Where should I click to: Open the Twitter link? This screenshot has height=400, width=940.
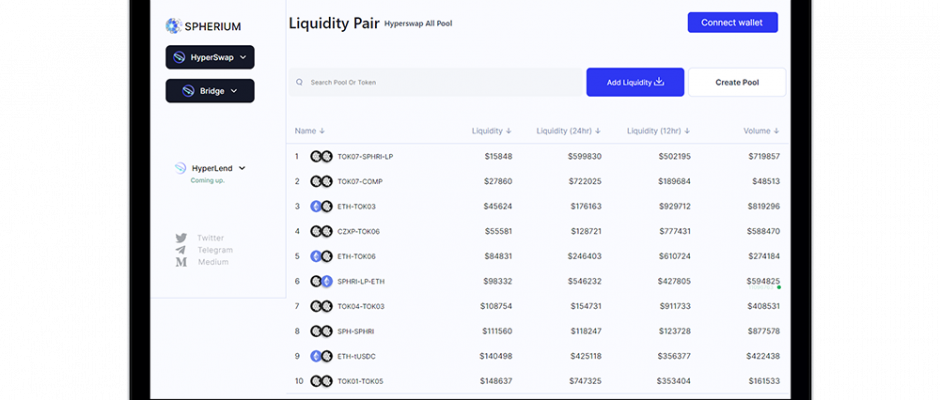click(x=210, y=238)
